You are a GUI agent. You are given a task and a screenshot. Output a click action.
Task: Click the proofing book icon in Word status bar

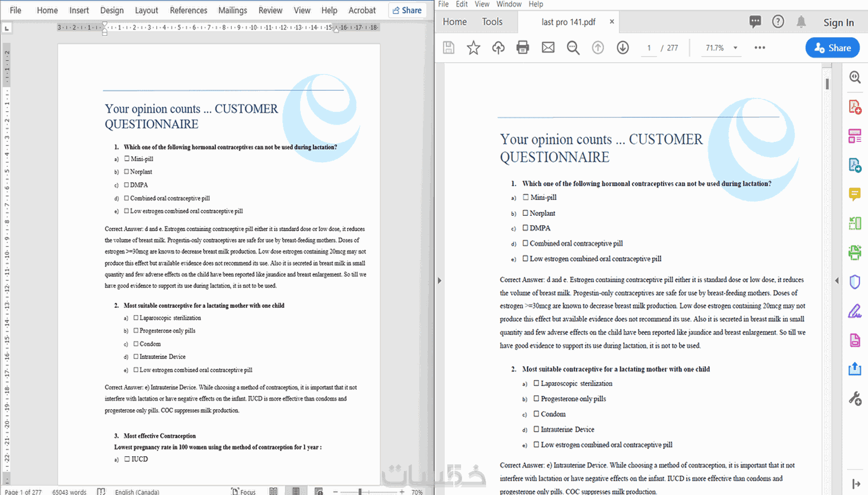(101, 491)
